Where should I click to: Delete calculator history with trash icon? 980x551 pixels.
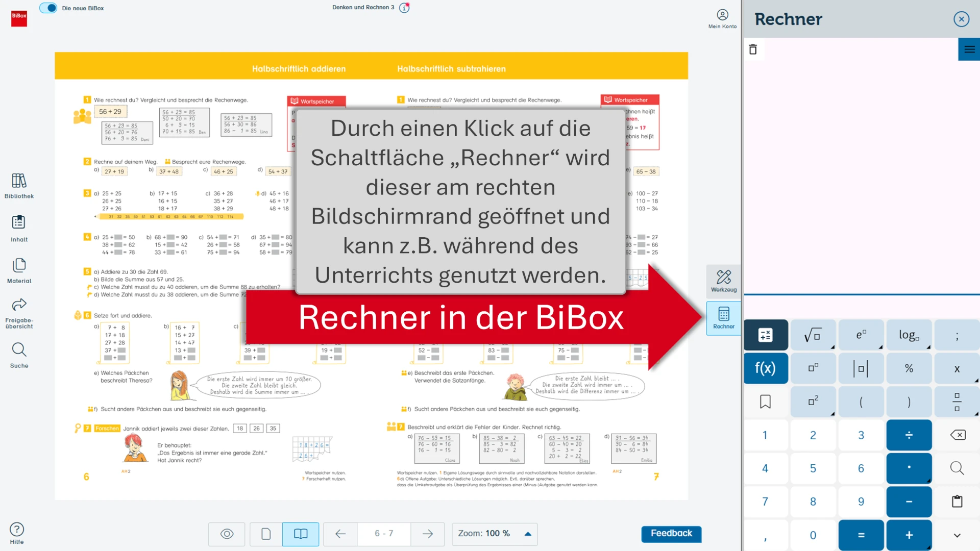[x=753, y=49]
